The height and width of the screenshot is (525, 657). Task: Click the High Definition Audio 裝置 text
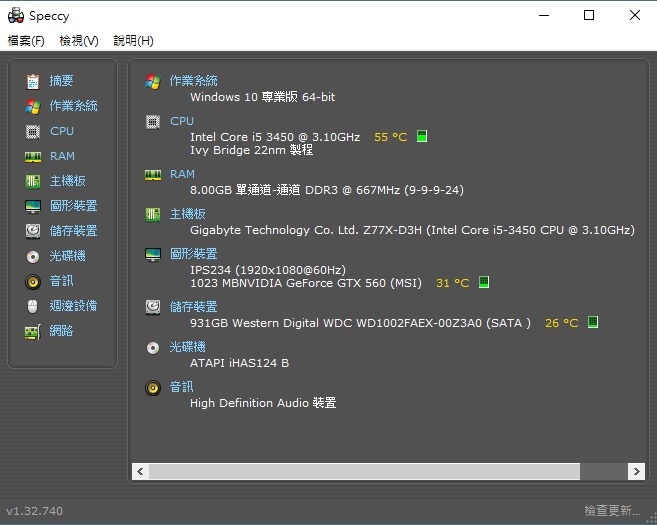(263, 403)
